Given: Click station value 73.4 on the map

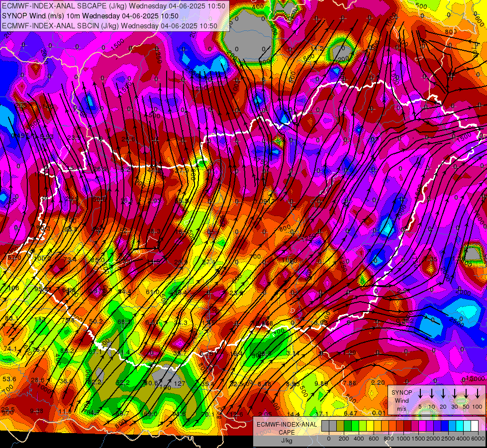Looking at the screenshot, I should 70,259.
